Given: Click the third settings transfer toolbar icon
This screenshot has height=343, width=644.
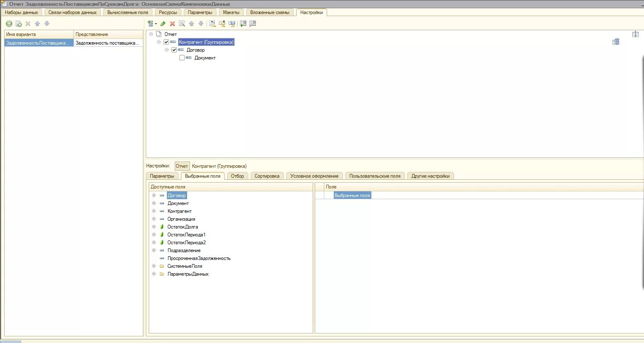Looking at the screenshot, I should (232, 24).
